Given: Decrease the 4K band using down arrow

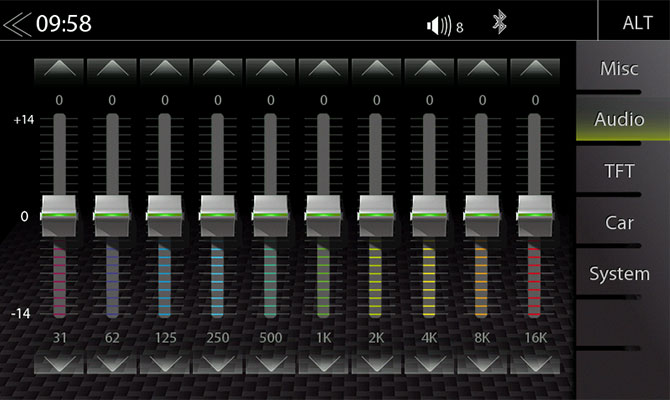Looking at the screenshot, I should click(429, 362).
